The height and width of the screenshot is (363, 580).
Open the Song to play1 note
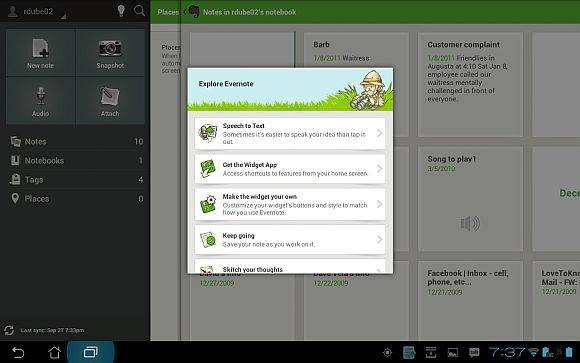pyautogui.click(x=471, y=199)
